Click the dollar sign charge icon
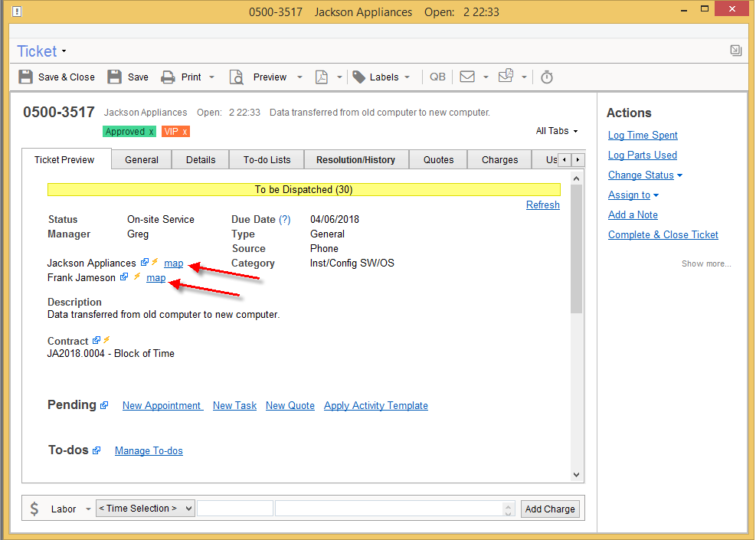Screen dimensions: 756x540 tap(34, 509)
